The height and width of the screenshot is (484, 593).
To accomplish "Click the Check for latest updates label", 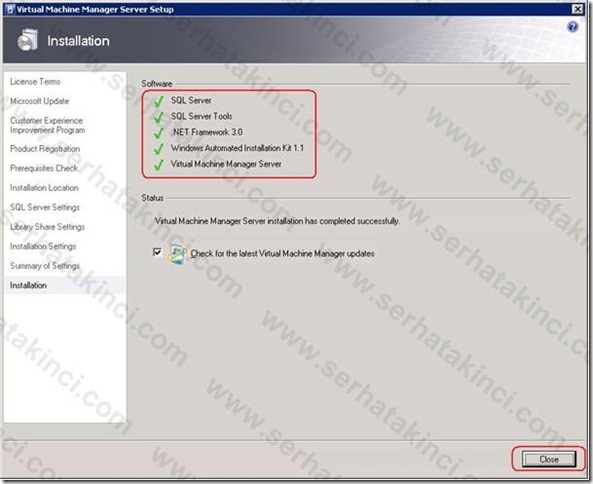I will [x=282, y=253].
